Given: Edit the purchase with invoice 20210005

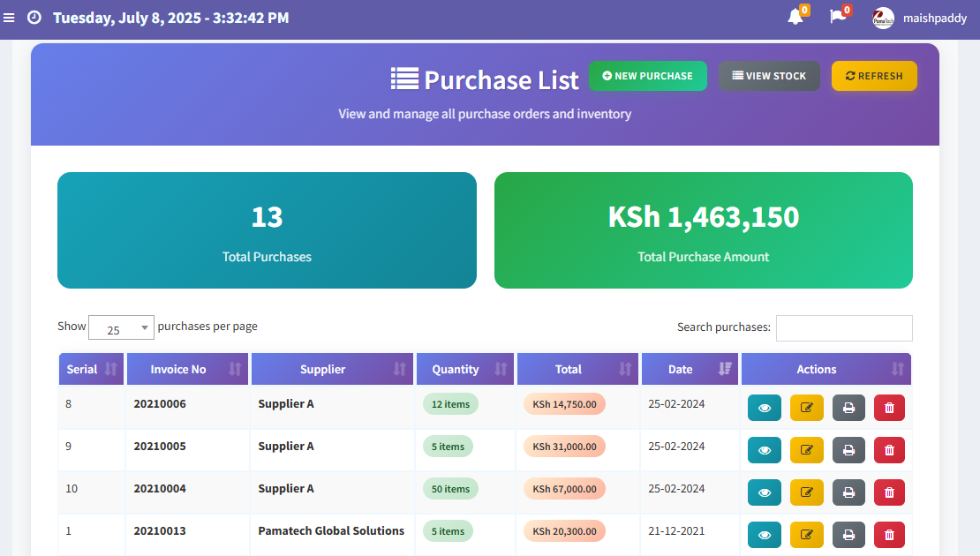Looking at the screenshot, I should pyautogui.click(x=806, y=450).
